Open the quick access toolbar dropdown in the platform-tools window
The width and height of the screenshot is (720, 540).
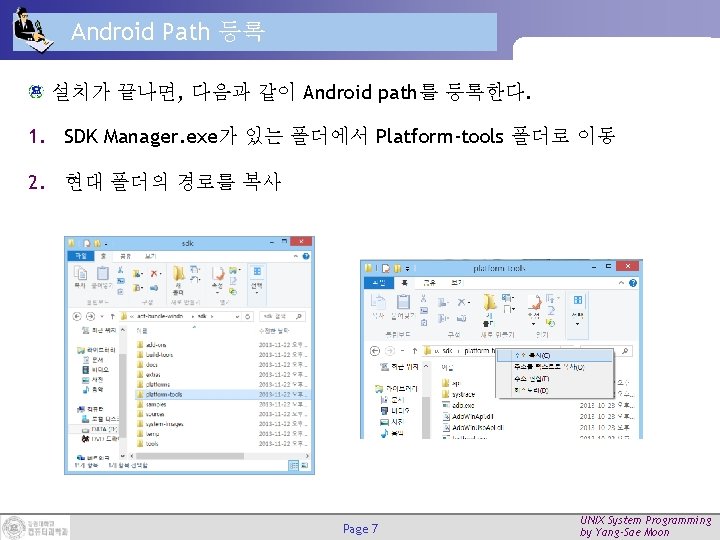(x=407, y=268)
